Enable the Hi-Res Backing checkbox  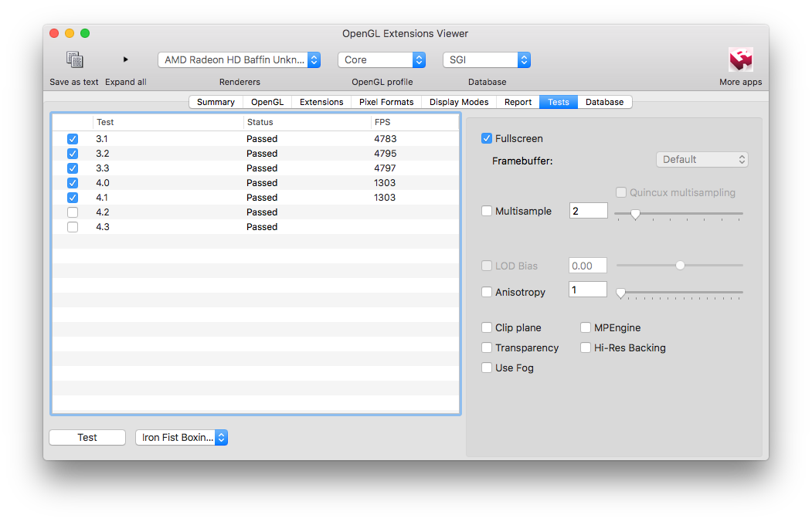(x=585, y=347)
